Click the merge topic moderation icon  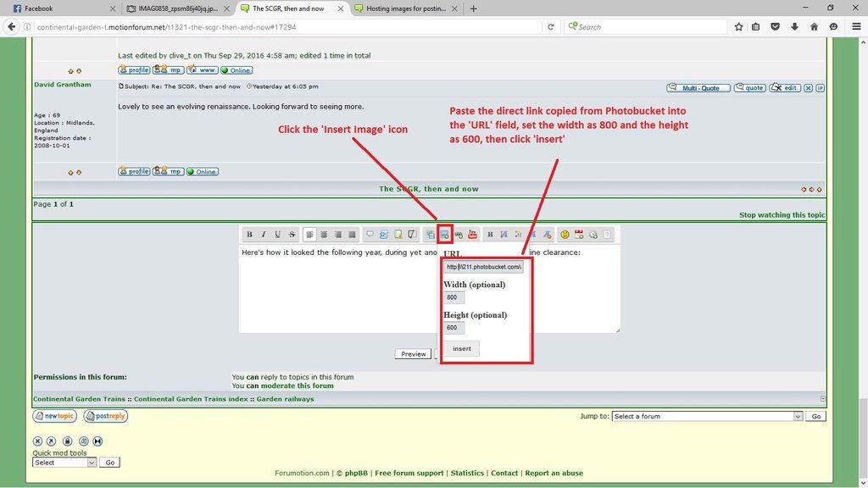97,441
